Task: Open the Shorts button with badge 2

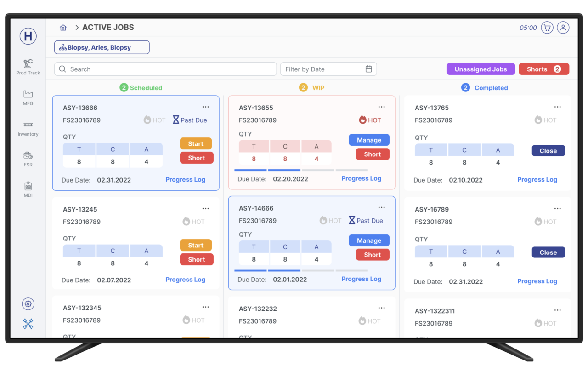Action: point(544,69)
